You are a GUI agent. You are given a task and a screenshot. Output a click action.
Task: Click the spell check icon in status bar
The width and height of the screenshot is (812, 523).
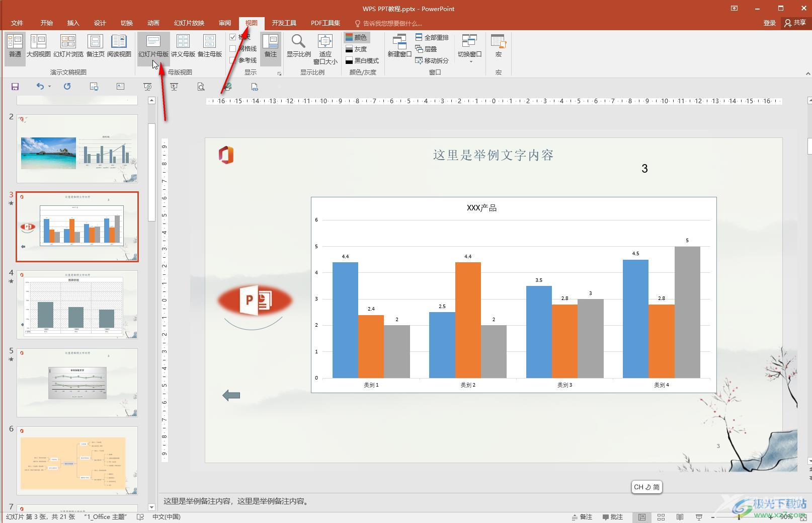click(140, 517)
